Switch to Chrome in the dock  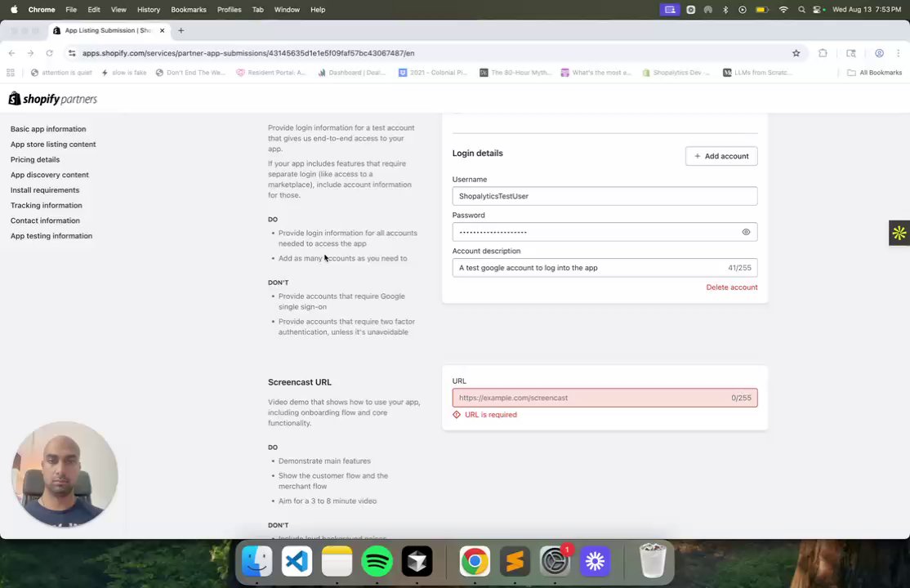click(x=475, y=561)
